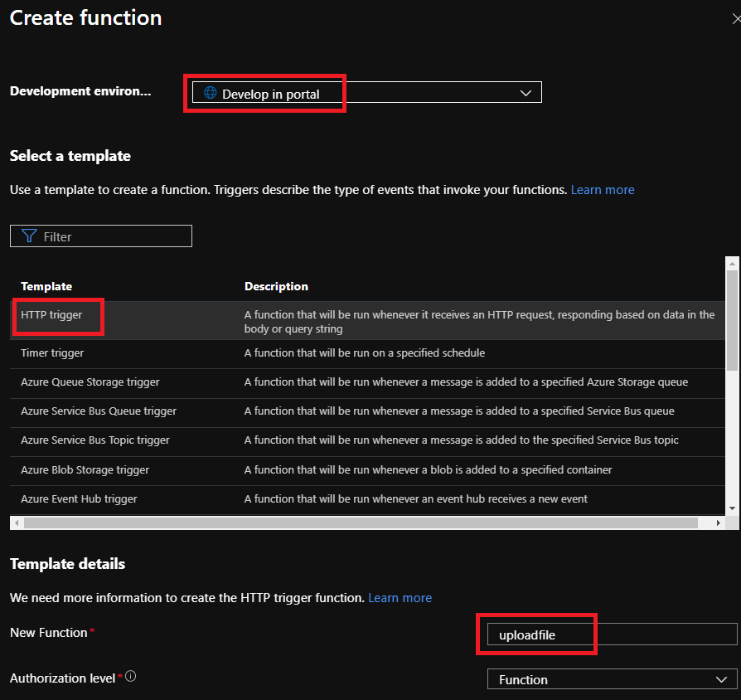Screen dimensions: 741x700
Task: Click the funnel filter icon
Action: (x=29, y=236)
